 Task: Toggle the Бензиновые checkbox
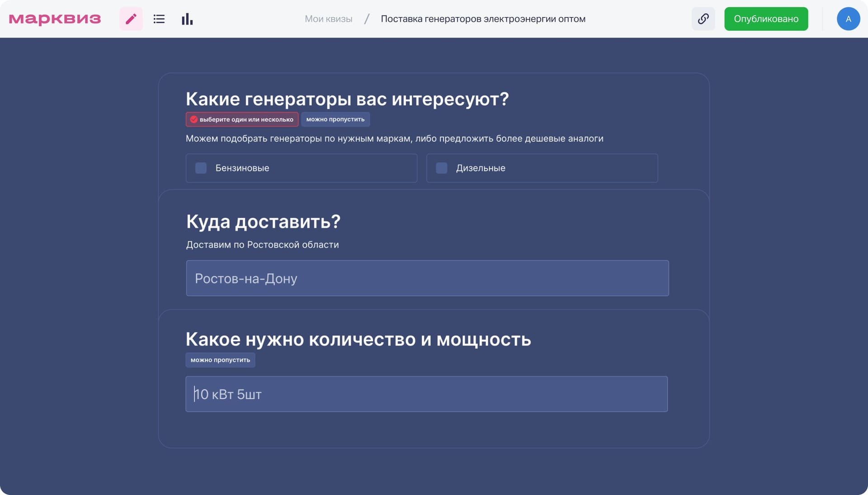click(x=201, y=168)
